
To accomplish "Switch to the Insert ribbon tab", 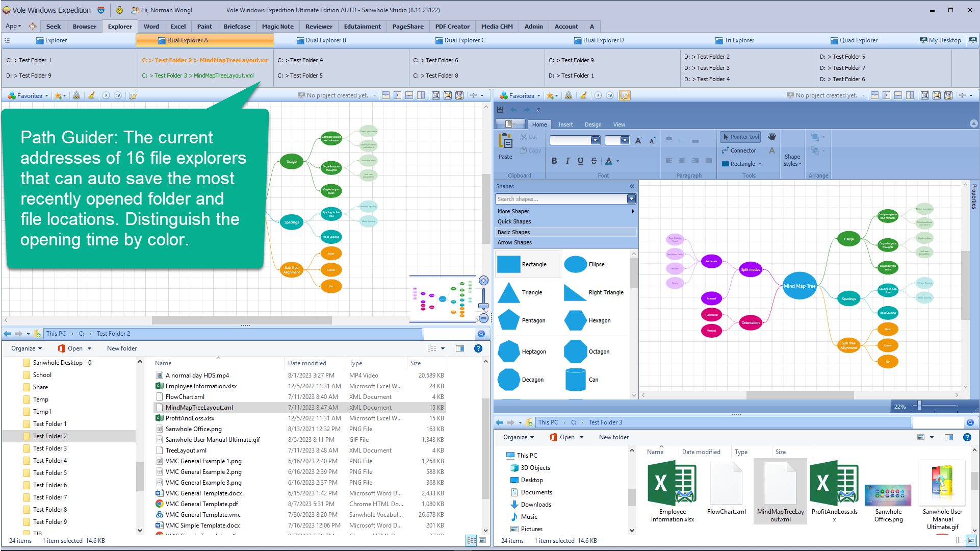I will click(x=565, y=124).
